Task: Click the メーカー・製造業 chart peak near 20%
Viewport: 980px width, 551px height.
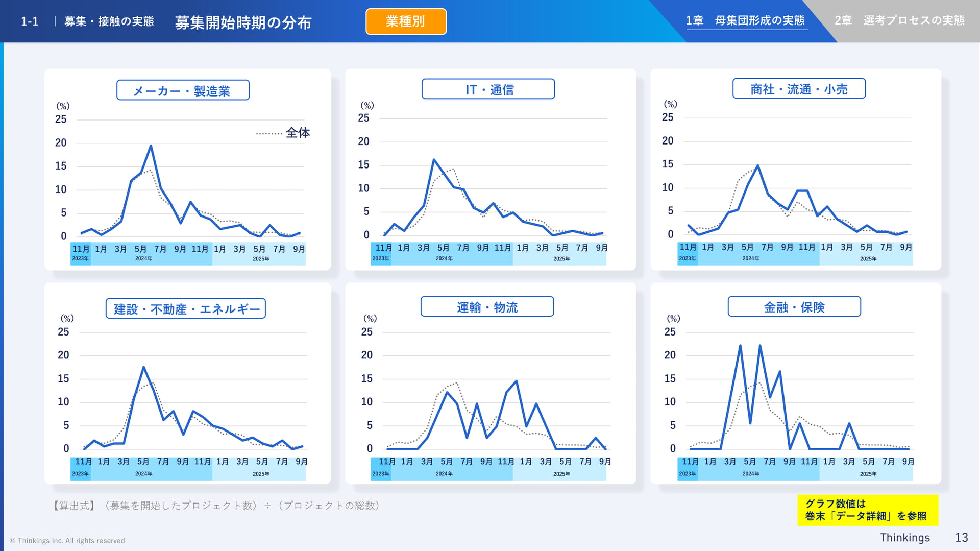Action: [x=151, y=147]
